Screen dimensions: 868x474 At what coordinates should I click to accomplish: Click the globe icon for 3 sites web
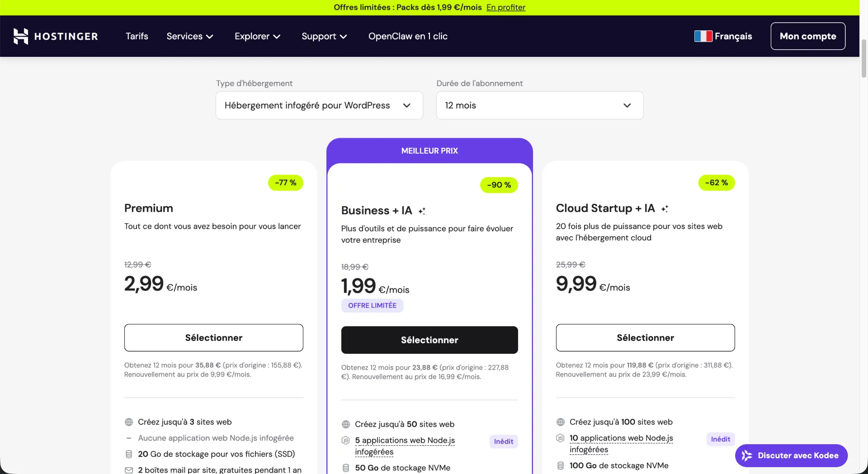click(x=128, y=422)
